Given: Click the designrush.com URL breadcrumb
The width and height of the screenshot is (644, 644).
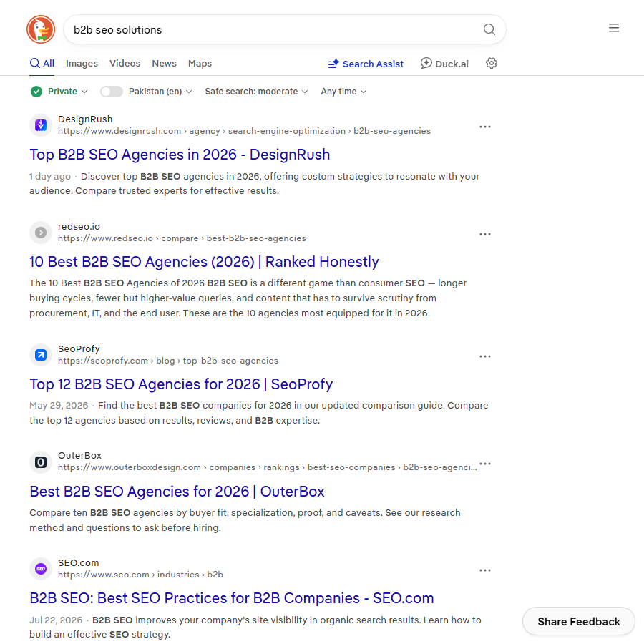Looking at the screenshot, I should [245, 131].
